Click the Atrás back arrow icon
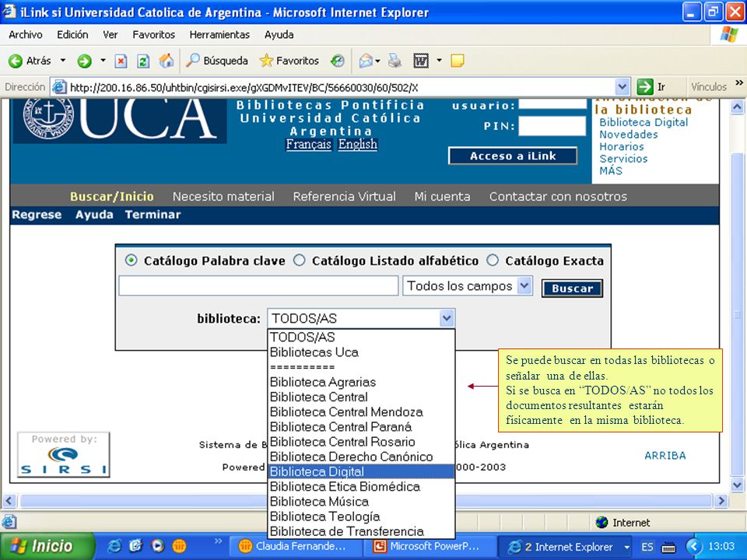747x560 pixels. 16,61
